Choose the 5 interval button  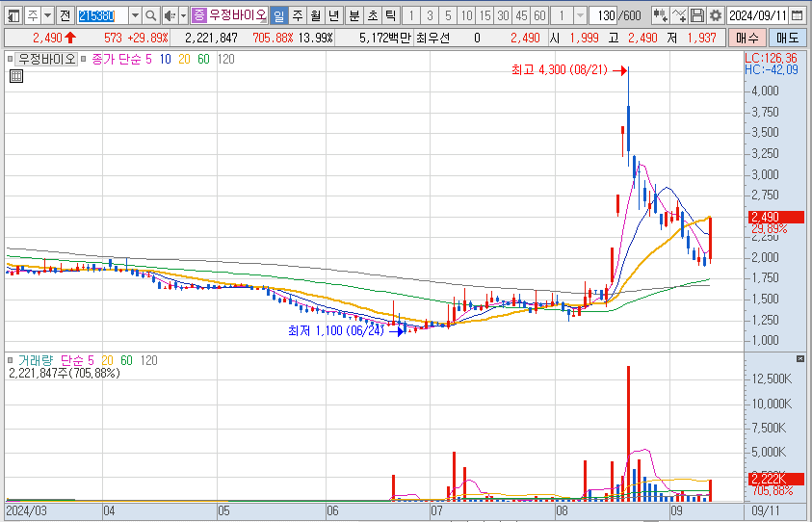(x=448, y=16)
